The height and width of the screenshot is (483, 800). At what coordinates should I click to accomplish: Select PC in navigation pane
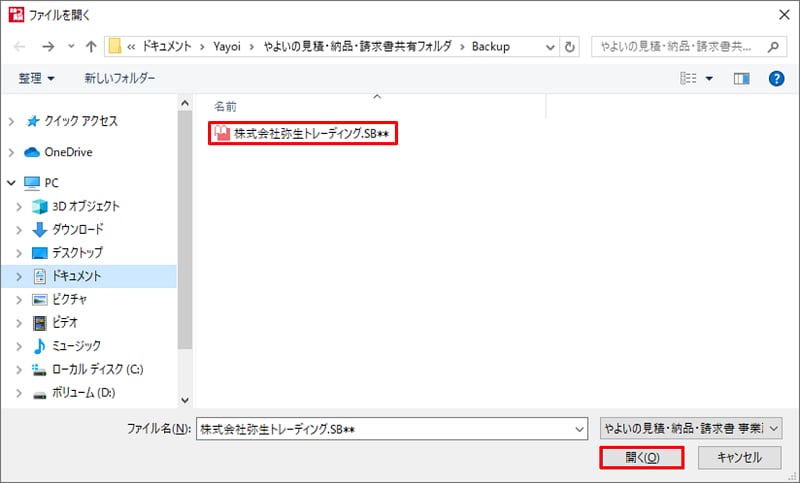pos(51,183)
